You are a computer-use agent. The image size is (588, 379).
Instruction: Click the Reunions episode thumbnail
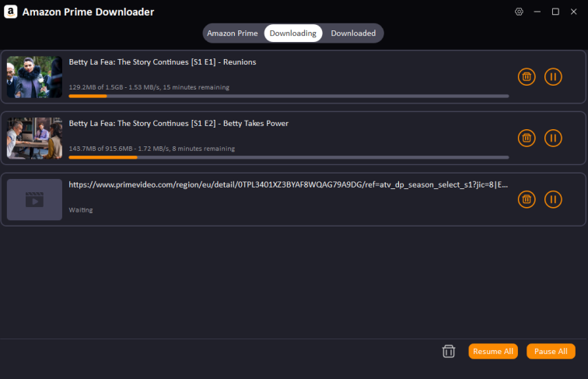34,77
